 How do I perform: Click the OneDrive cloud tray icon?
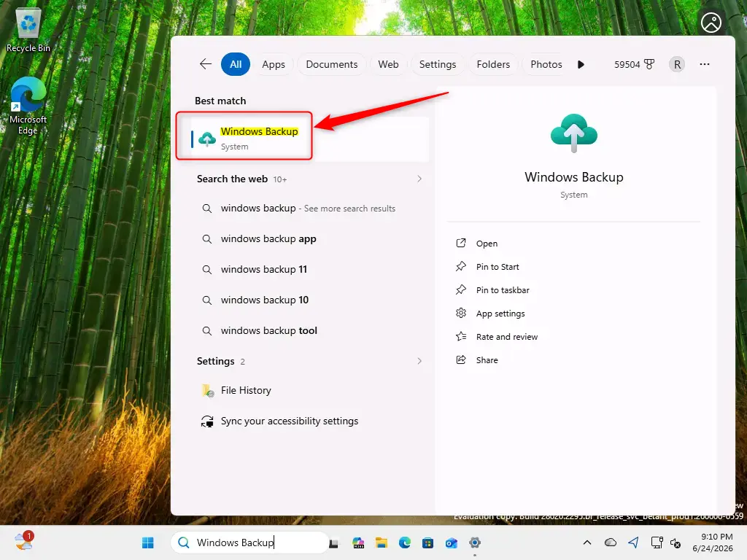(x=611, y=542)
